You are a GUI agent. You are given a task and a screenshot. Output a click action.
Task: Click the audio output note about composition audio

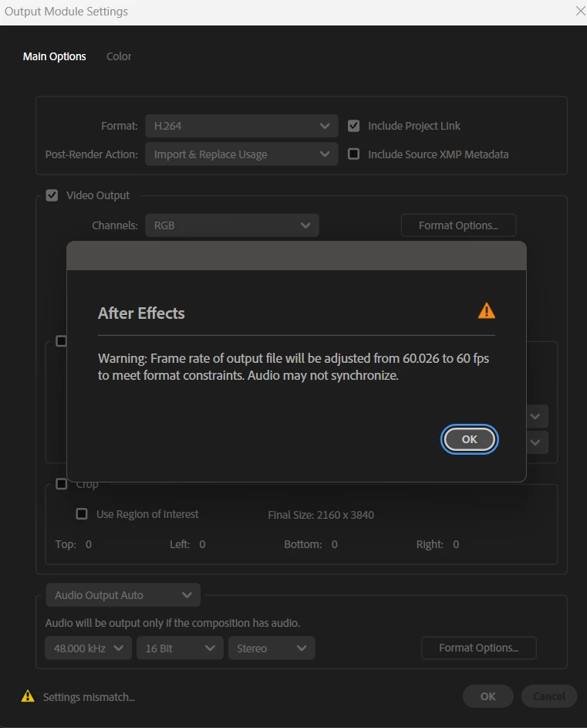click(173, 623)
